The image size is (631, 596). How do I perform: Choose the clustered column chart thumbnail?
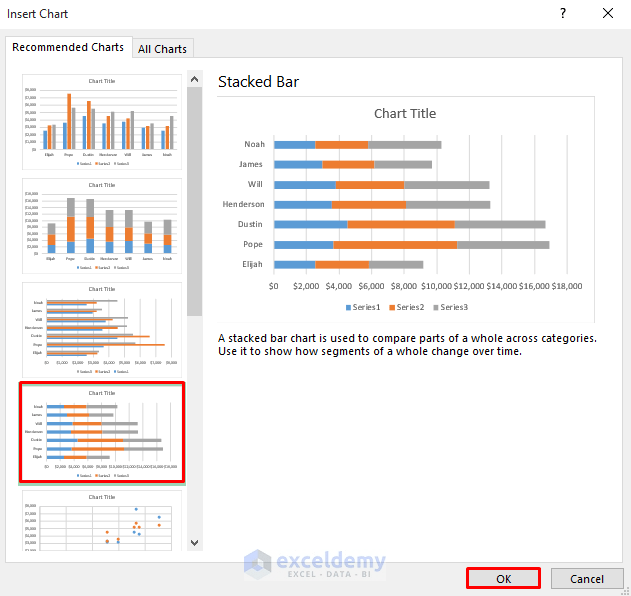[x=102, y=122]
